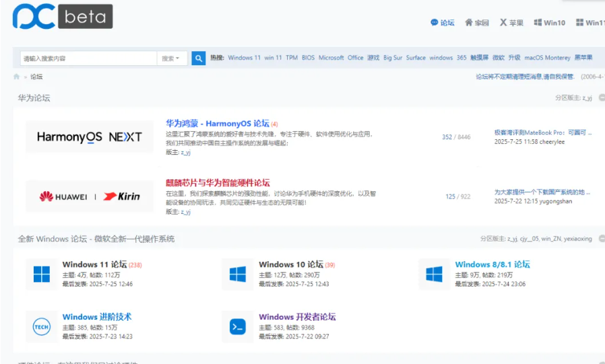
Task: Open latest post 为大家提供一个下载国产系统的地
Action: [x=542, y=192]
